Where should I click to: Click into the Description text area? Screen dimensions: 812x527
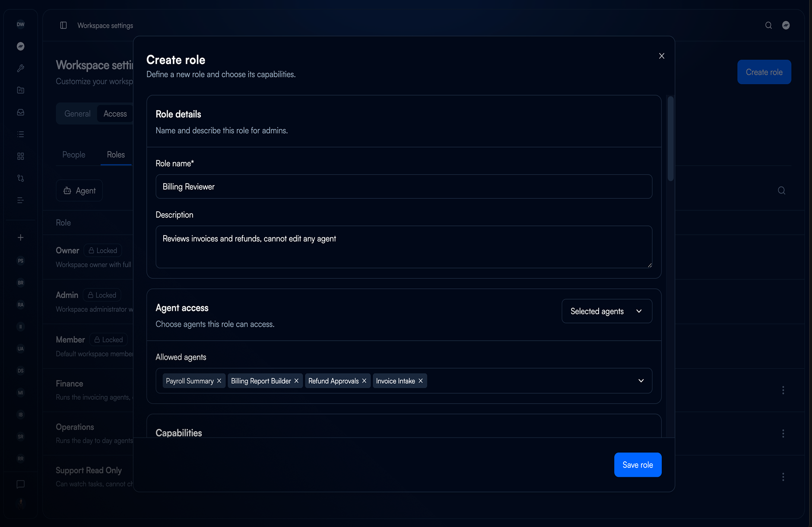click(x=404, y=247)
